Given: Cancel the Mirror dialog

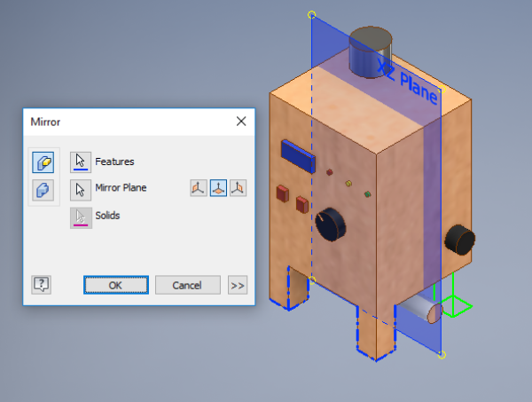Looking at the screenshot, I should point(188,285).
